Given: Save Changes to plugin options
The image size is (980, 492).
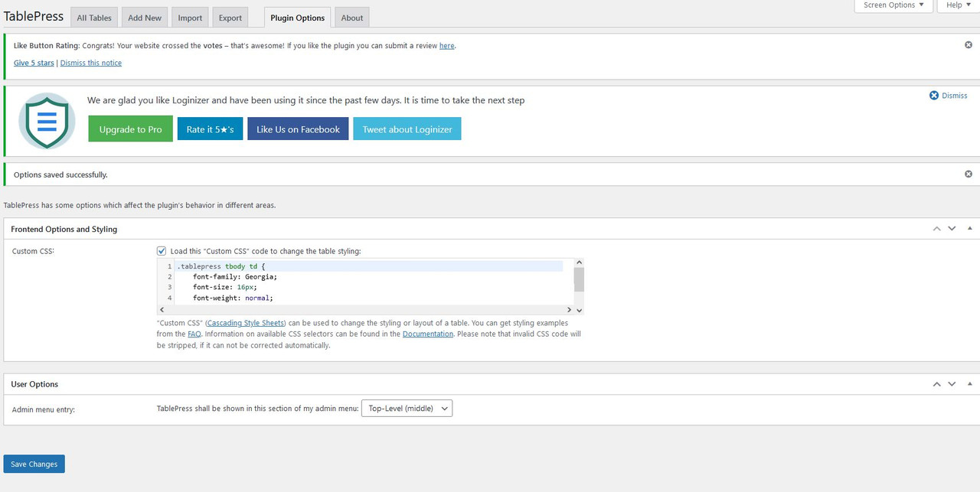Looking at the screenshot, I should pos(34,464).
